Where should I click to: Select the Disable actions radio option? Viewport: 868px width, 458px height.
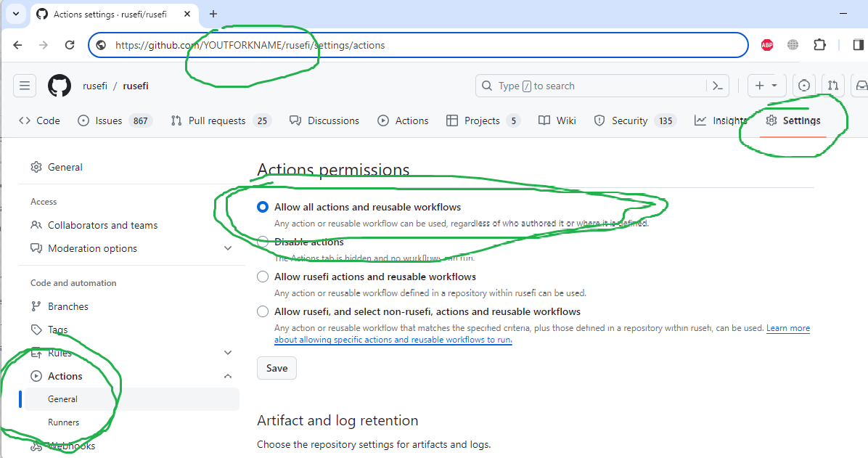click(x=263, y=242)
